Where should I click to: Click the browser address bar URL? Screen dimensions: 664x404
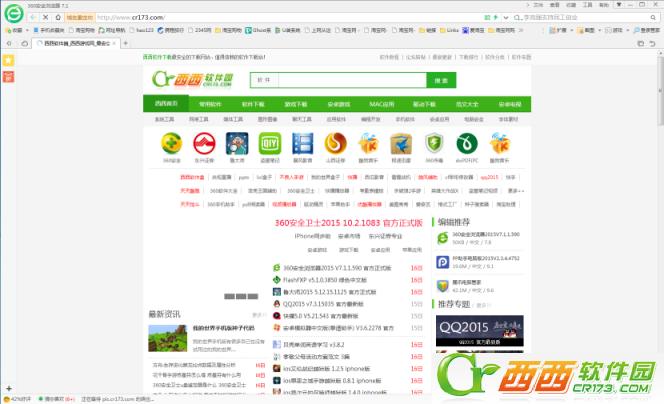point(130,17)
